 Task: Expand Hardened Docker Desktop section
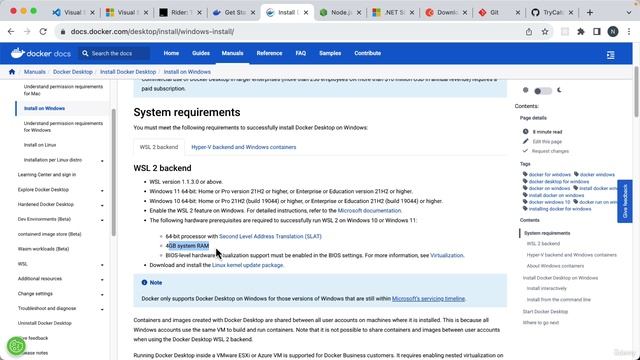102,205
